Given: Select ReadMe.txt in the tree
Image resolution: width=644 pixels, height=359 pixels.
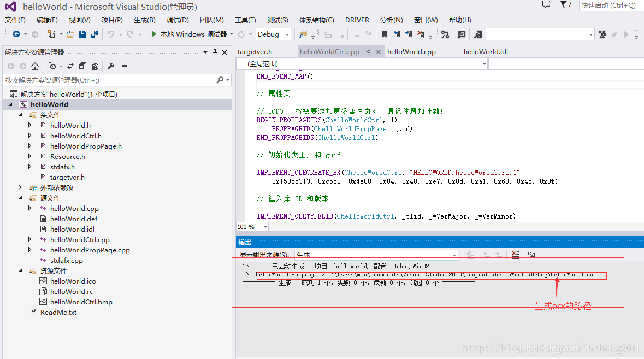Looking at the screenshot, I should pyautogui.click(x=58, y=313).
